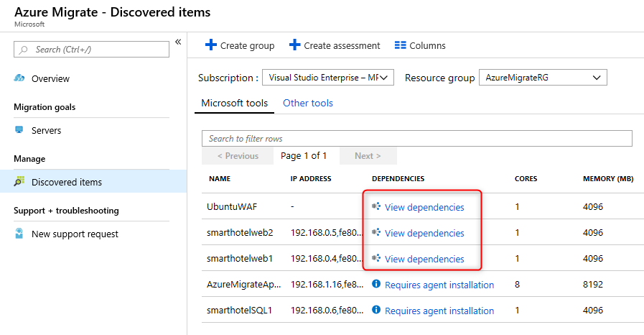Click the Discovered items icon

(19, 182)
